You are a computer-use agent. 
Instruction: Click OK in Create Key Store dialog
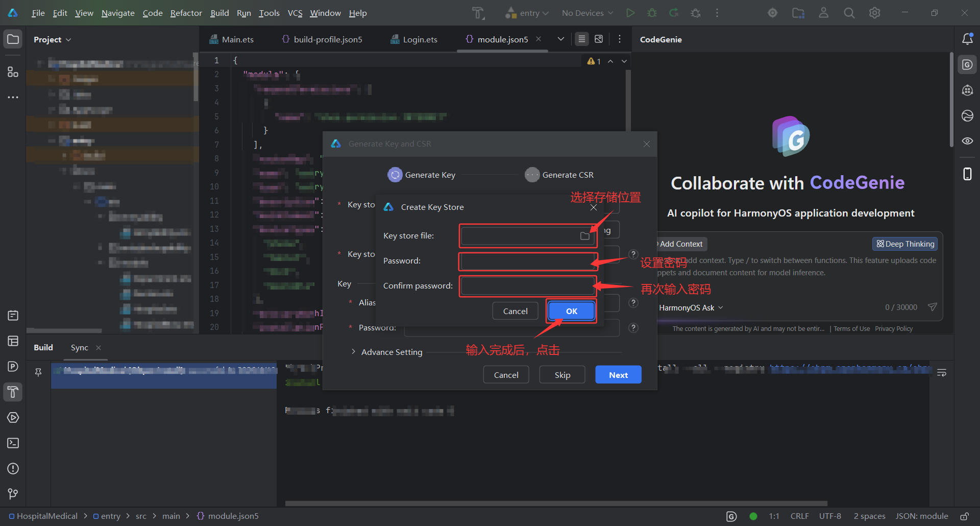[572, 311]
